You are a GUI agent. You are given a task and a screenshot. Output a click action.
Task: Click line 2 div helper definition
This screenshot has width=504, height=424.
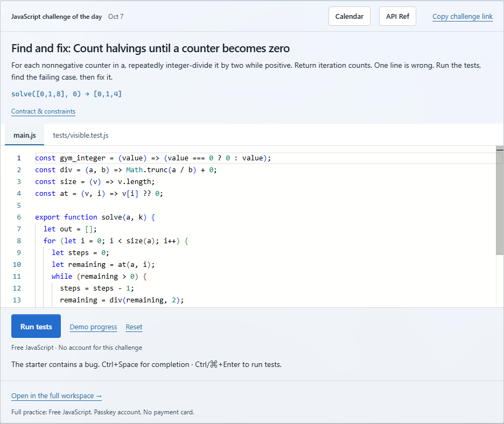point(126,170)
